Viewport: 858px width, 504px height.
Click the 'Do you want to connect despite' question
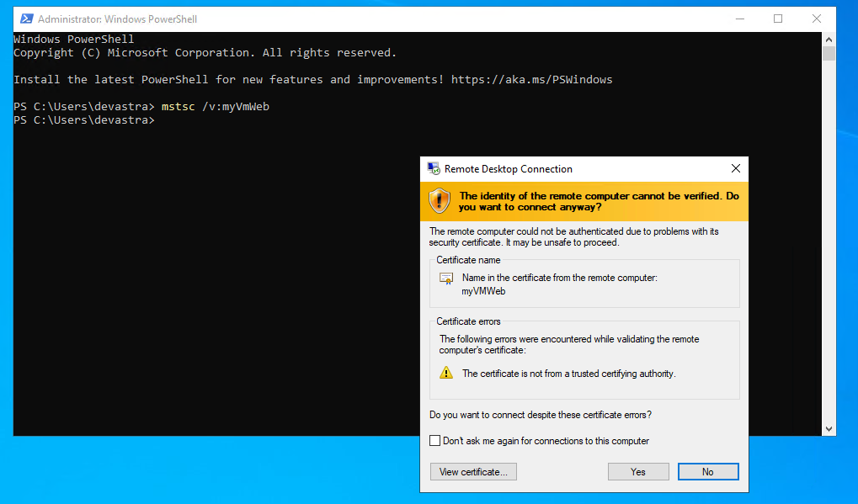pyautogui.click(x=541, y=415)
